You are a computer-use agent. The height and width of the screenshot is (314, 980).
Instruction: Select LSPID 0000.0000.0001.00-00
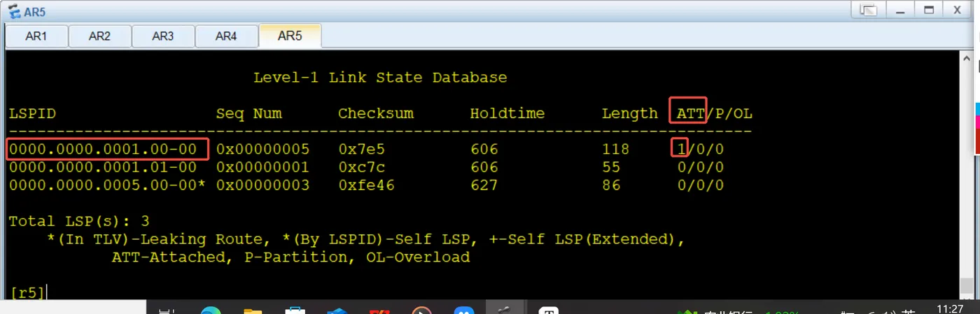(102, 149)
